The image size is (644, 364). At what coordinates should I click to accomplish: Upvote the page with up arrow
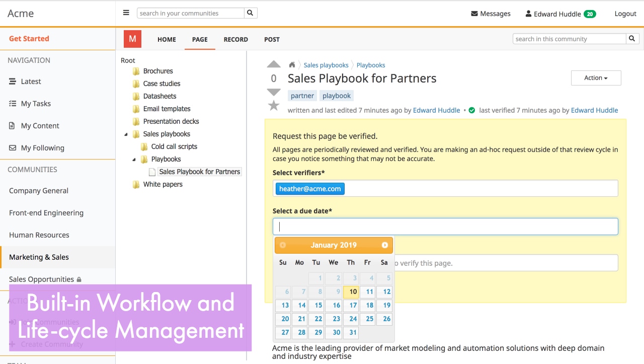274,64
